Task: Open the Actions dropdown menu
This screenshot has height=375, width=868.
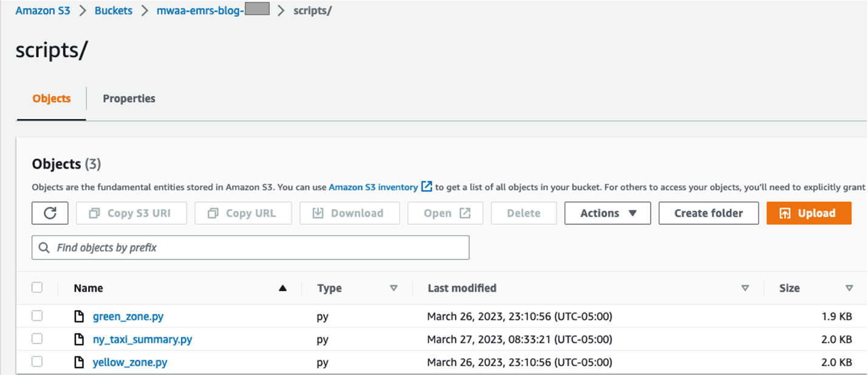Action: click(x=607, y=213)
